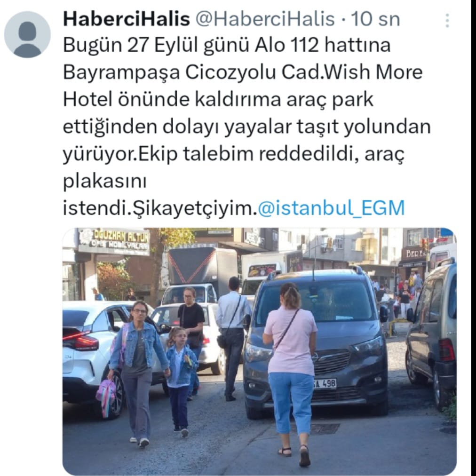Open the three-dot more options menu
This screenshot has width=476, height=476.
pos(447,20)
